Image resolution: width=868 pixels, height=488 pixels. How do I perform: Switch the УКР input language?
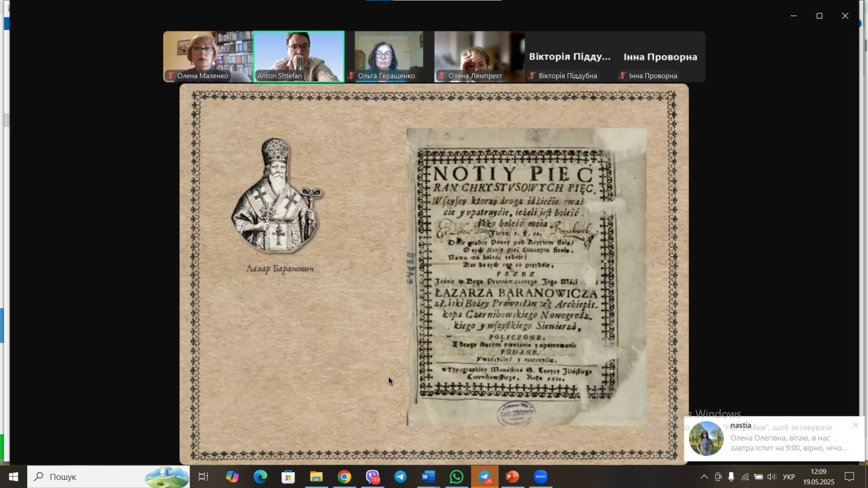click(x=789, y=477)
